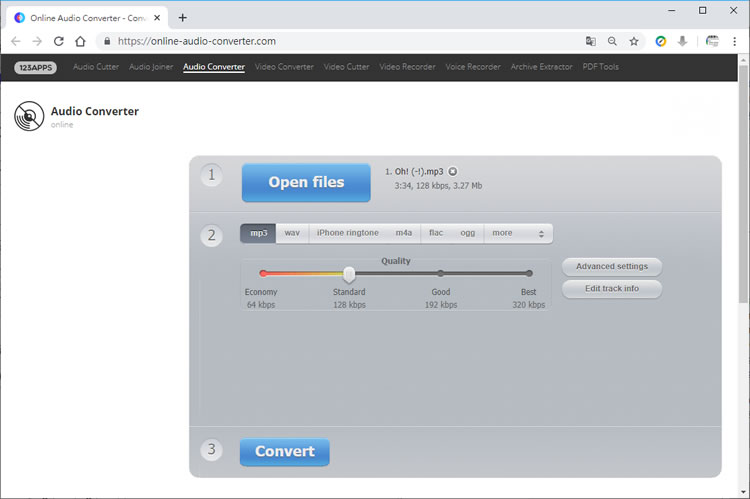The image size is (750, 499).
Task: Open the Video Converter tool
Action: point(284,67)
